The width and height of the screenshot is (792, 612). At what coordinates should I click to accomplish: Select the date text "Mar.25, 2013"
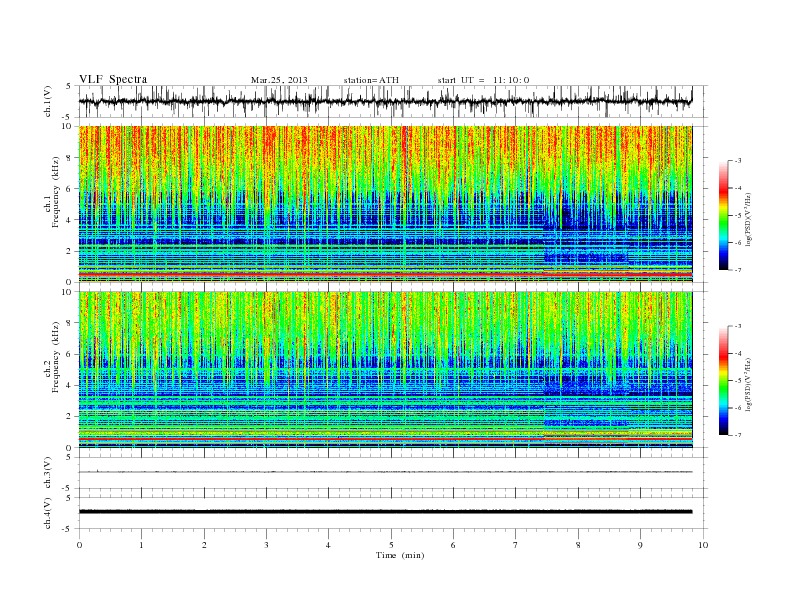[x=279, y=80]
